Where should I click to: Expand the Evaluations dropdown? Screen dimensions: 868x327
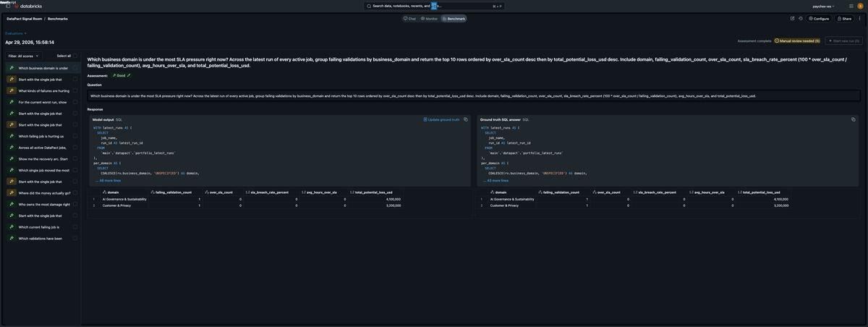pos(15,33)
